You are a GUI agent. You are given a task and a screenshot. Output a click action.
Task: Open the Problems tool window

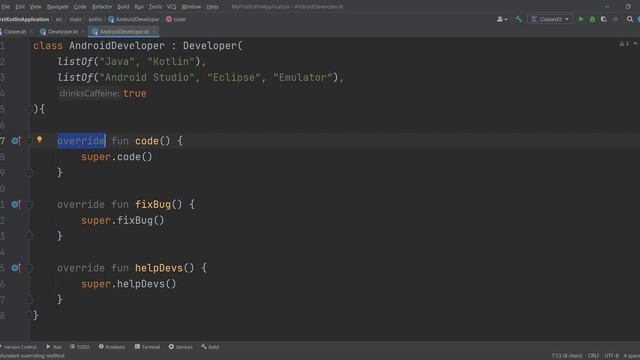112,347
